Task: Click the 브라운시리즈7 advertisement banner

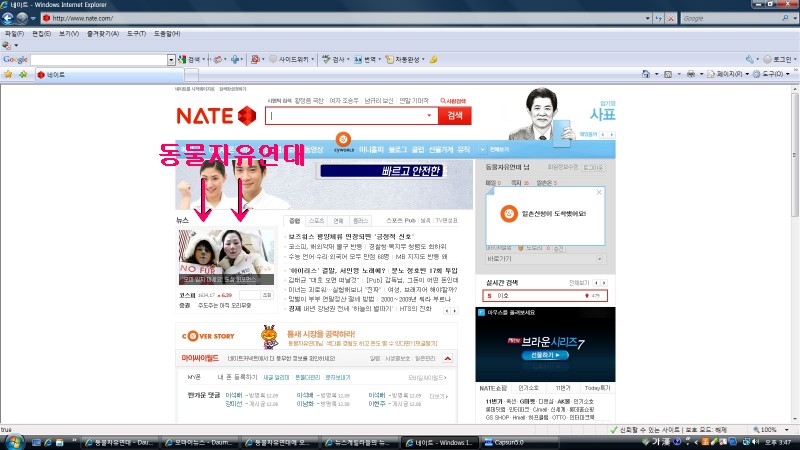Action: coord(545,344)
